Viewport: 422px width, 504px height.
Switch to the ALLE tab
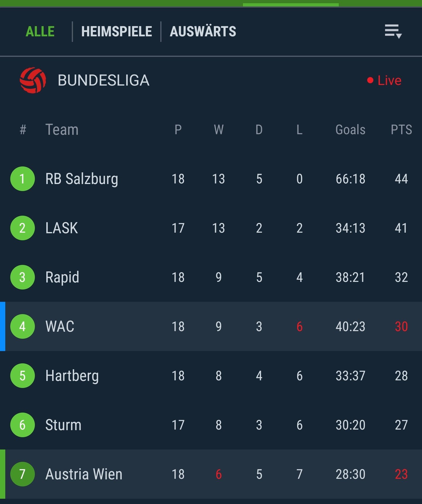40,32
